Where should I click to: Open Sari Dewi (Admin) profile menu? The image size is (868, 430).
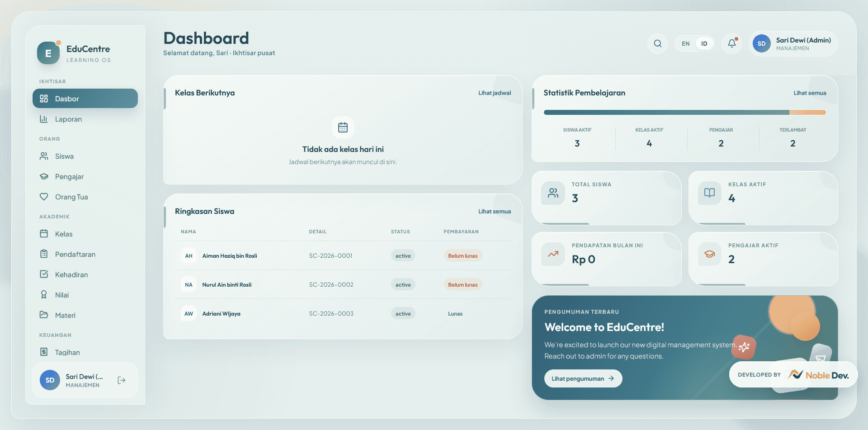tap(793, 43)
